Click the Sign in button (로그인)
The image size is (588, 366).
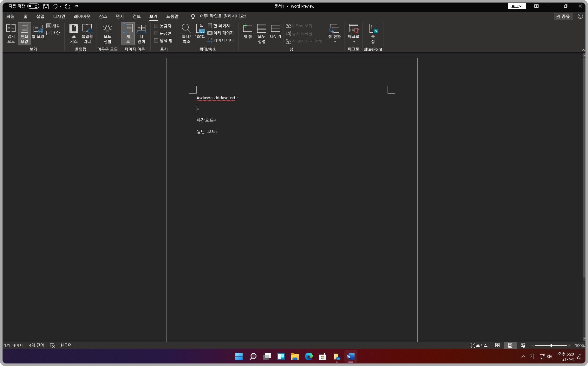click(x=517, y=6)
